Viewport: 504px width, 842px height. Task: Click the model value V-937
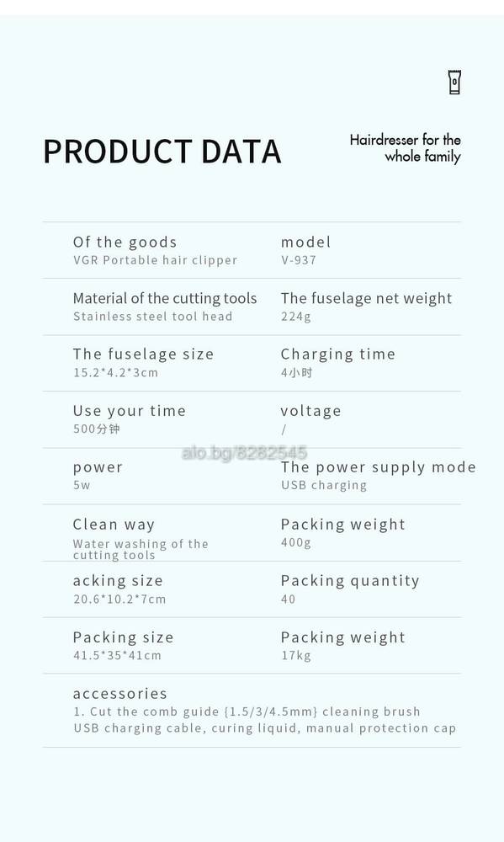point(299,260)
